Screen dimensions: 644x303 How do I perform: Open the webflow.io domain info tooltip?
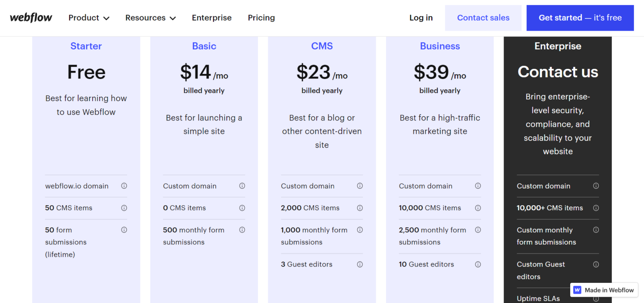pos(124,185)
